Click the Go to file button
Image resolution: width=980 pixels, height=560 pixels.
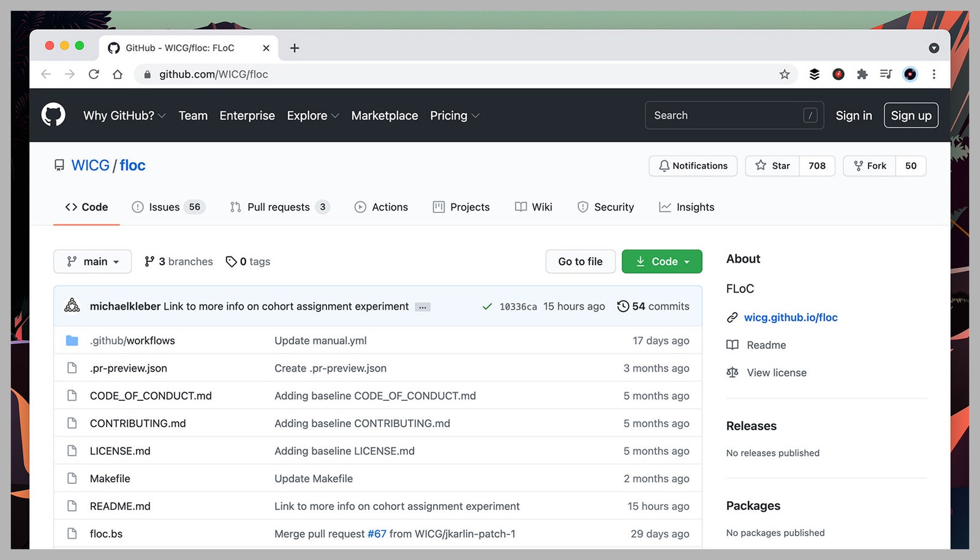click(581, 261)
